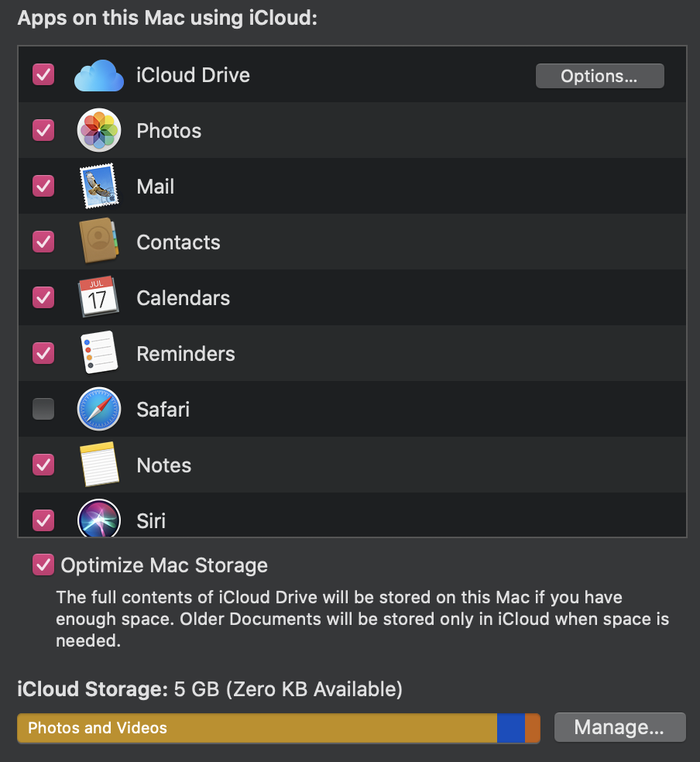Uncheck the Photos iCloud checkbox
700x762 pixels.
click(43, 131)
